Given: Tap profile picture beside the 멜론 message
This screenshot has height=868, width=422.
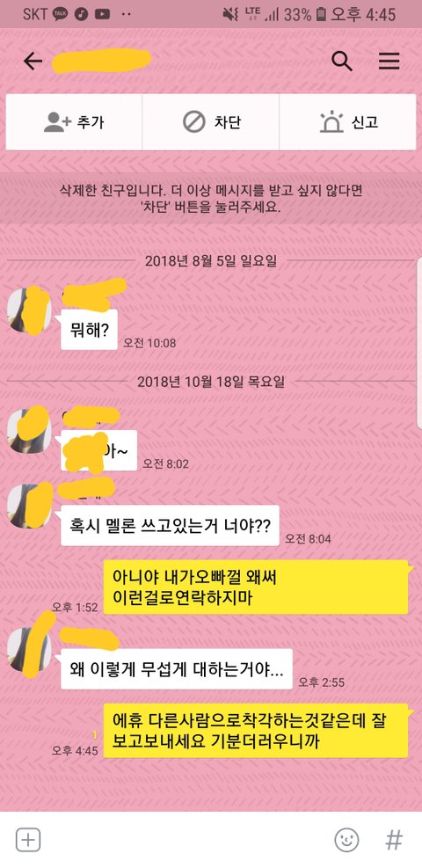Looking at the screenshot, I should (x=29, y=506).
